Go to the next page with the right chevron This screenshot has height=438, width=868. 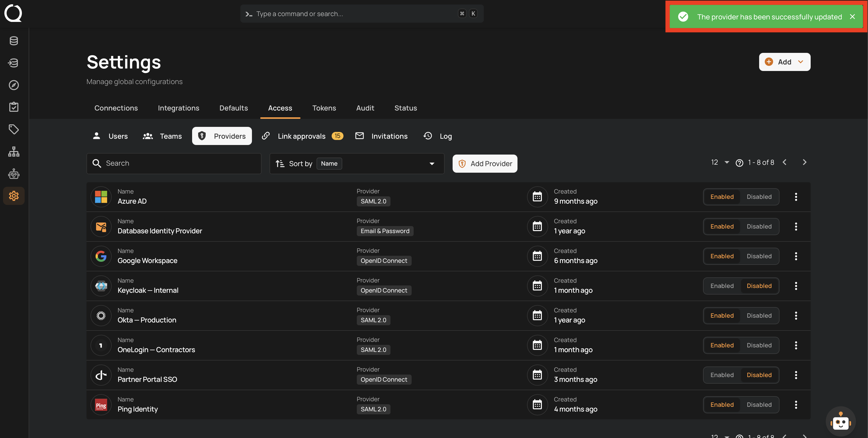coord(805,162)
